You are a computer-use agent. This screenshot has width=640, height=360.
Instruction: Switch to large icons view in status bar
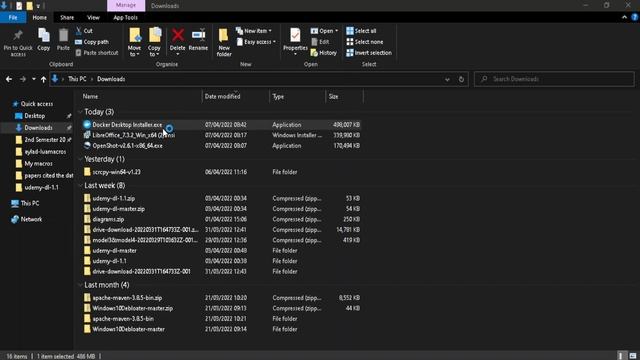pos(633,356)
